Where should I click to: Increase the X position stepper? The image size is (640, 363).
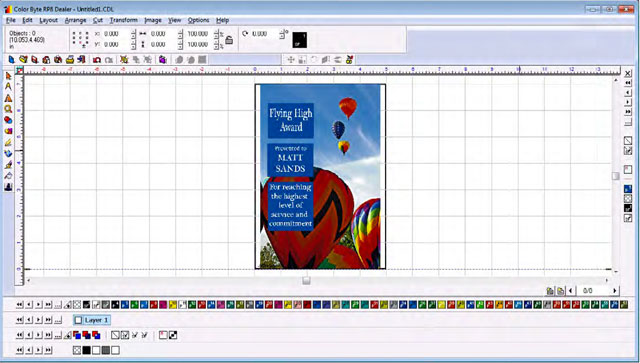click(x=133, y=32)
